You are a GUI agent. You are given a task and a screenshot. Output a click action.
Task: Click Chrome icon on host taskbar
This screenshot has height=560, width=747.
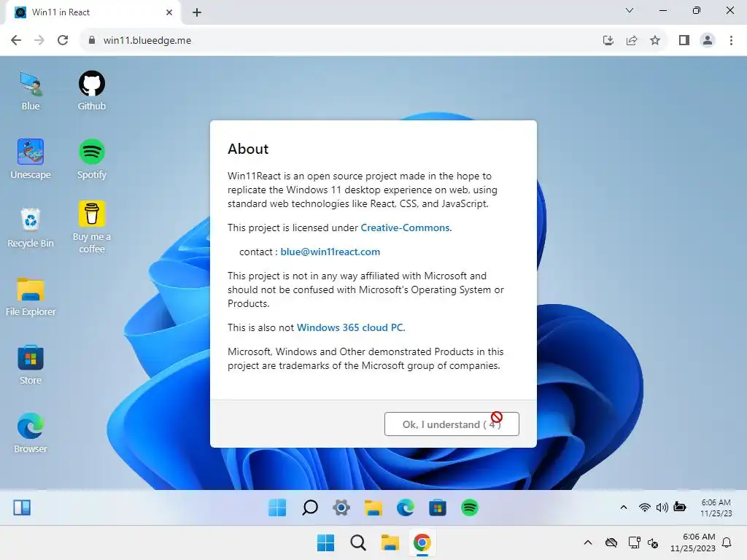pyautogui.click(x=422, y=542)
